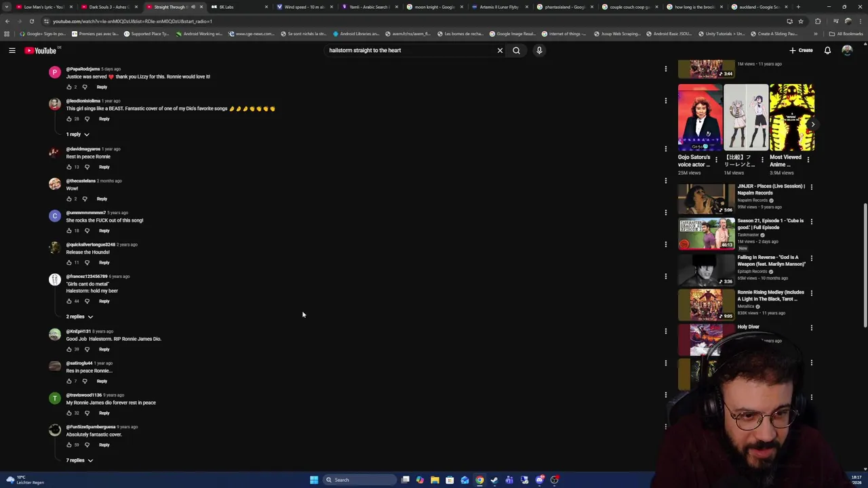This screenshot has height=488, width=868.
Task: Open the Create button
Action: pos(801,50)
